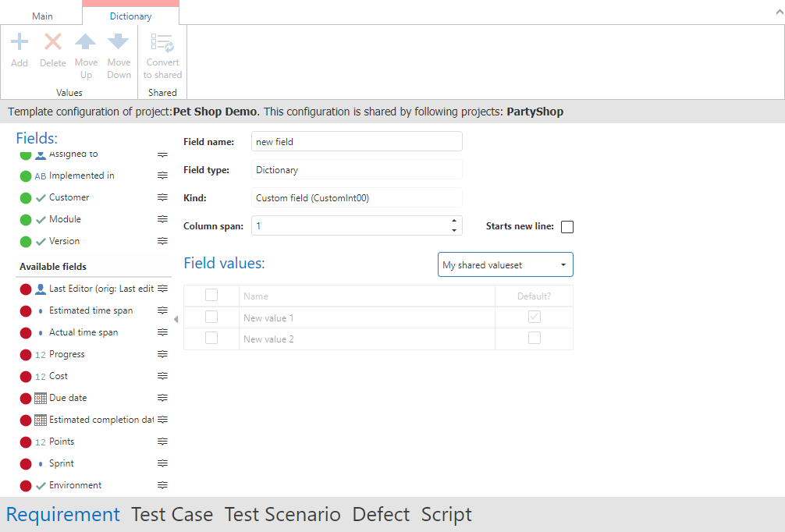Select the Module field in the list
The width and height of the screenshot is (785, 532).
(x=65, y=219)
